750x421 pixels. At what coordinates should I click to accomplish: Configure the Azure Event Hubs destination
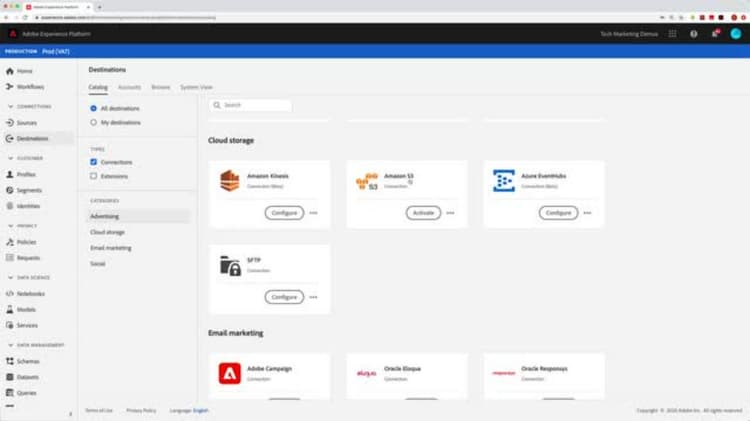[x=558, y=213]
